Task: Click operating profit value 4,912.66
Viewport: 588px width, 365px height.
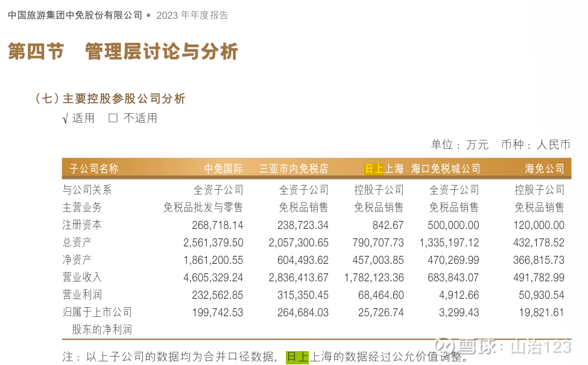Action: (x=460, y=295)
